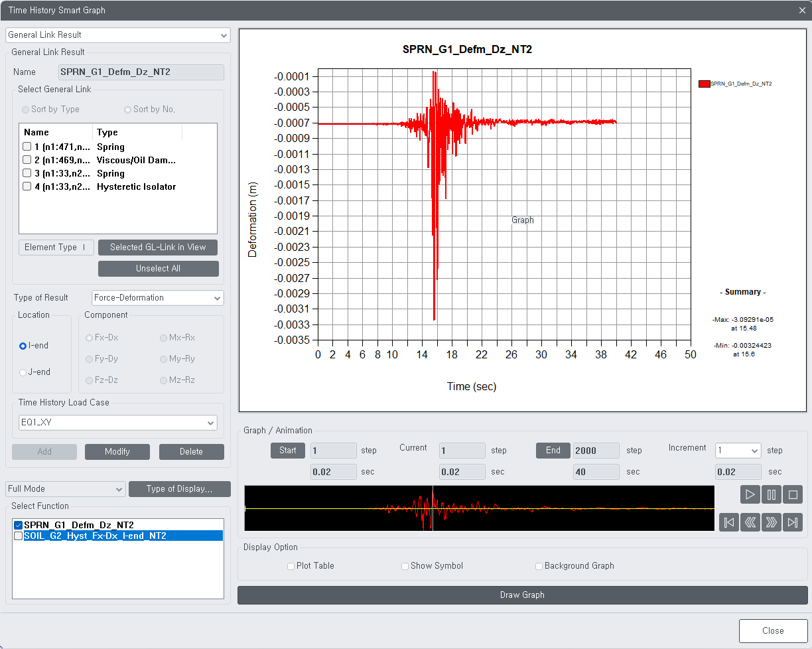This screenshot has width=812, height=649.
Task: Check the SOIL_G2_Hyst_Fx-Dx_I-end_NT2 function
Action: click(x=18, y=536)
